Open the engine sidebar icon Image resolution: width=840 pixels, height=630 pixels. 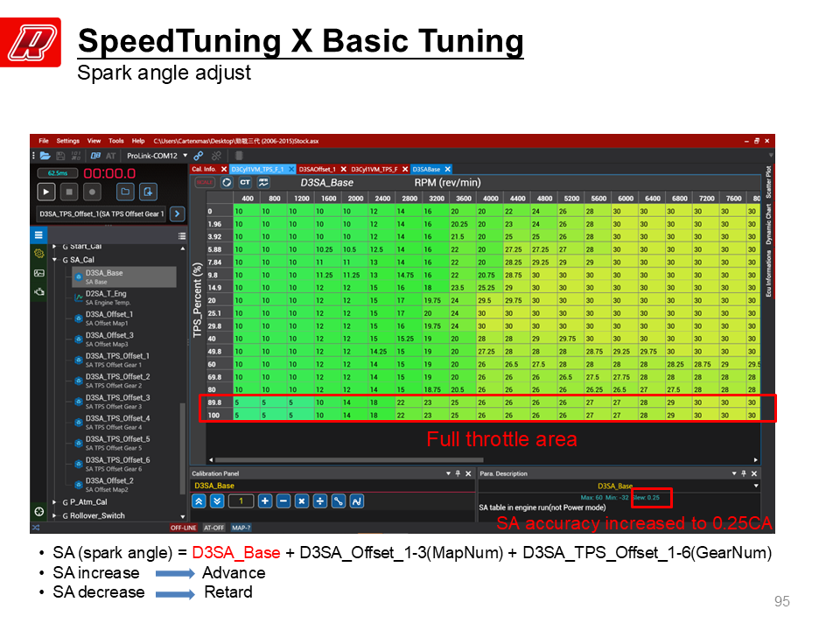(x=39, y=292)
